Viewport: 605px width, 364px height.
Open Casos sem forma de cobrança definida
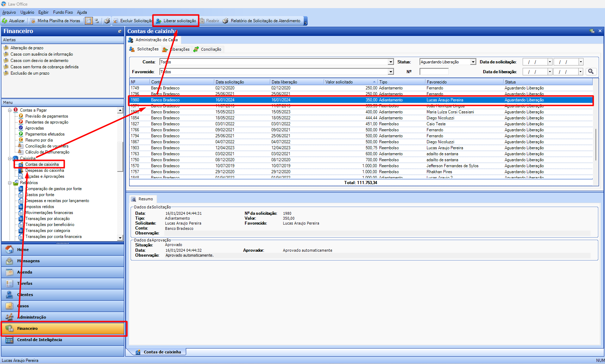44,67
